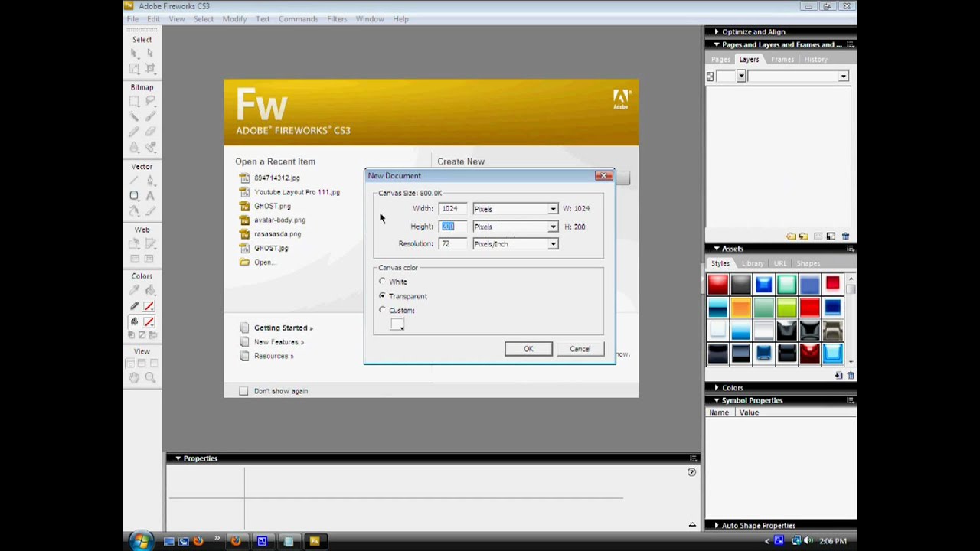Select the Zoom tool
This screenshot has width=980, height=551.
[x=150, y=377]
